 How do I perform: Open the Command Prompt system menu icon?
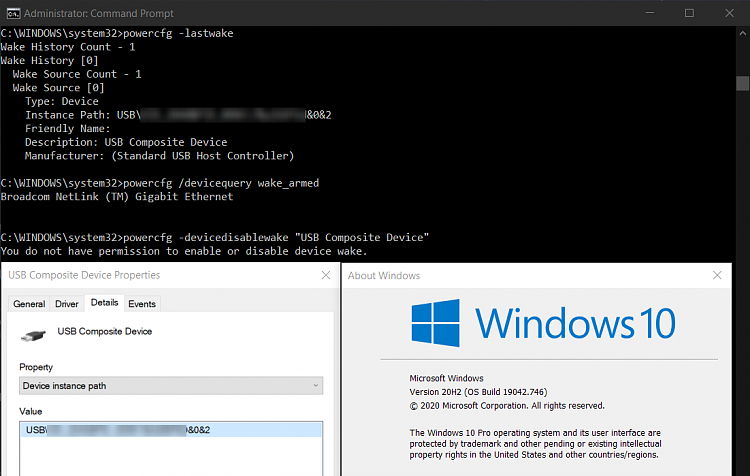coord(13,13)
